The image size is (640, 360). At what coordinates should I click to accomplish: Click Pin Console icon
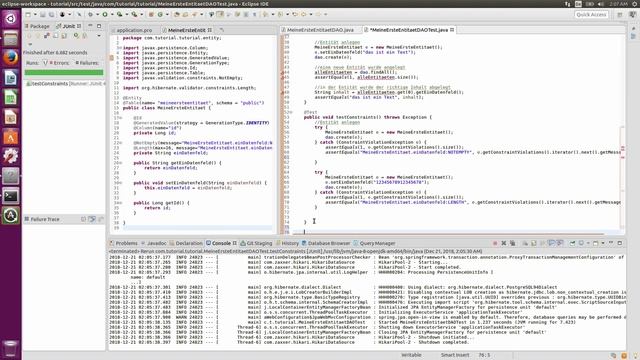572,243
